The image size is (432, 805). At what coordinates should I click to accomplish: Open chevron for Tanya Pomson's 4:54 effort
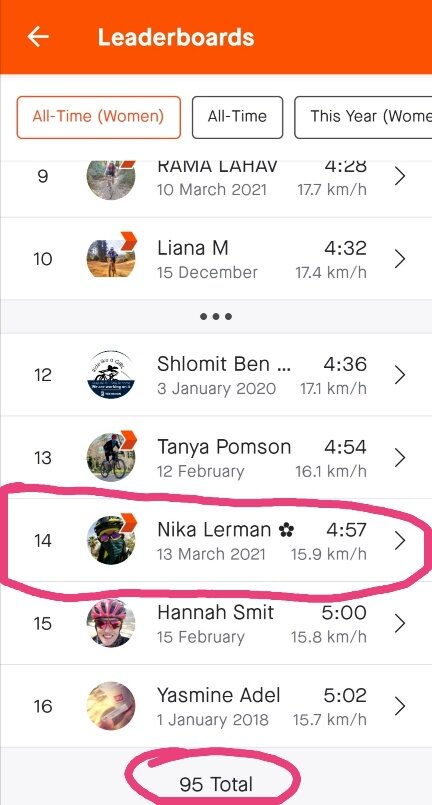click(x=400, y=457)
